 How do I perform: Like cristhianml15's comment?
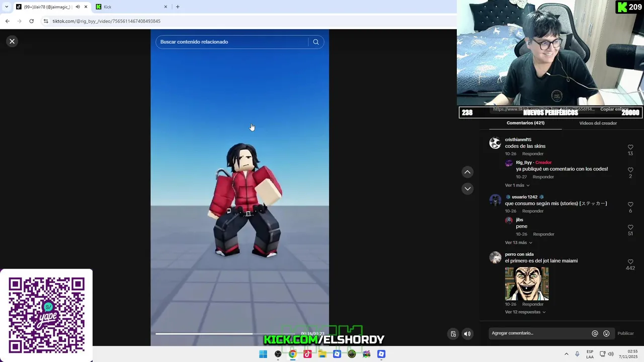[x=630, y=147]
